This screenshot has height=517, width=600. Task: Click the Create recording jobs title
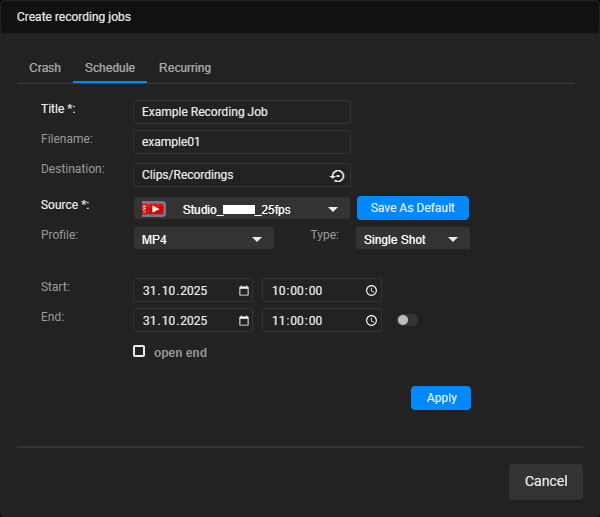click(x=74, y=17)
